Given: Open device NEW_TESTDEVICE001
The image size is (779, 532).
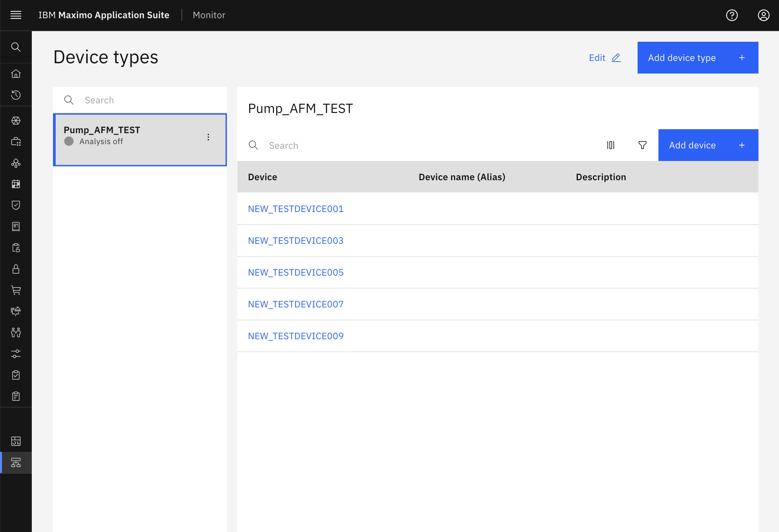Looking at the screenshot, I should 296,209.
